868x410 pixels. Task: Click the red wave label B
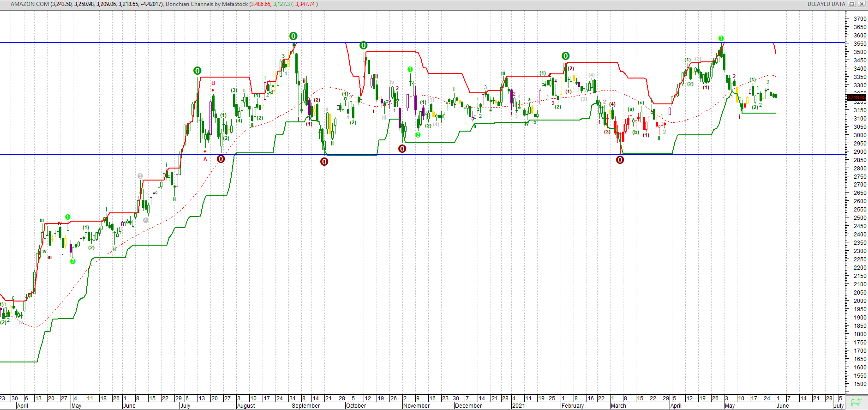tap(213, 83)
